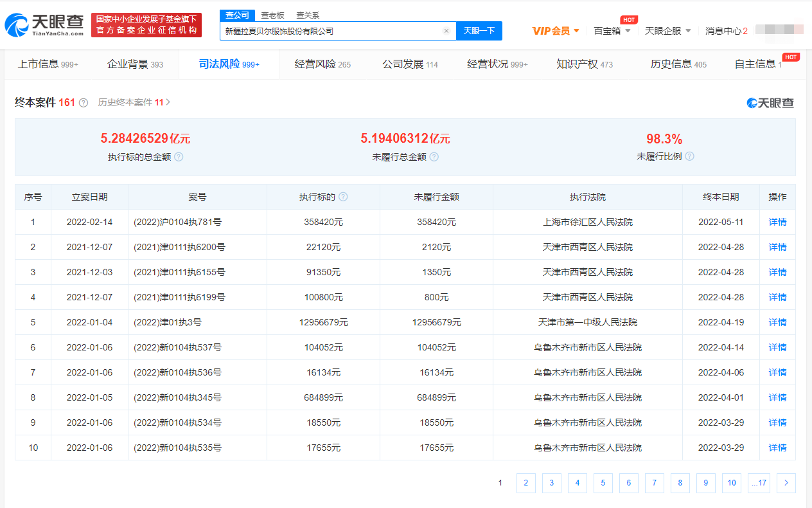This screenshot has height=508, width=812.
Task: Jump to page 5 in pagination
Action: coord(603,483)
